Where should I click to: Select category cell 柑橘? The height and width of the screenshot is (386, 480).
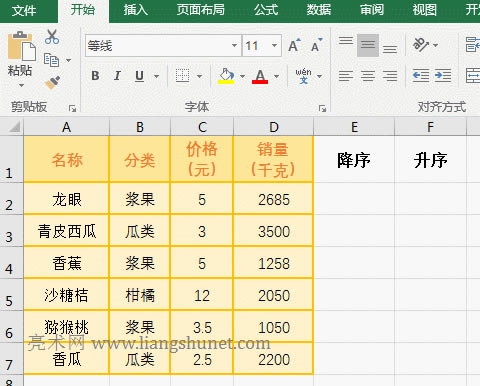coord(140,295)
